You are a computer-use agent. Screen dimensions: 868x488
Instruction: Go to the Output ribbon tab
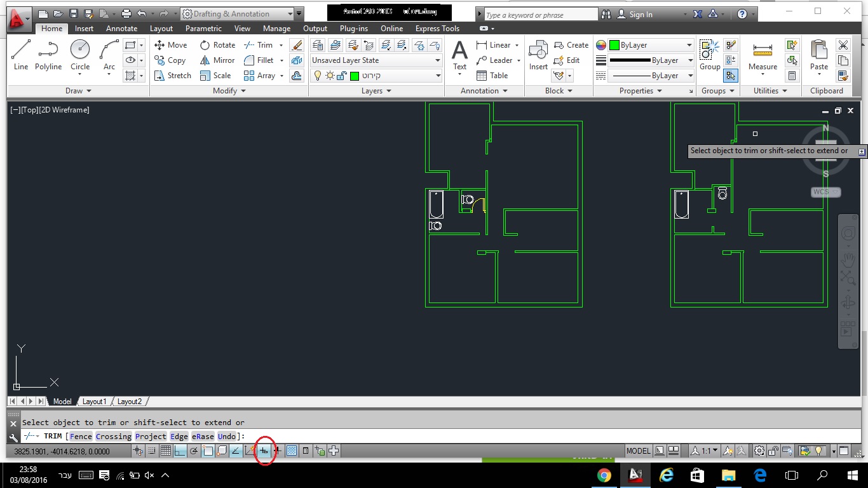click(315, 29)
